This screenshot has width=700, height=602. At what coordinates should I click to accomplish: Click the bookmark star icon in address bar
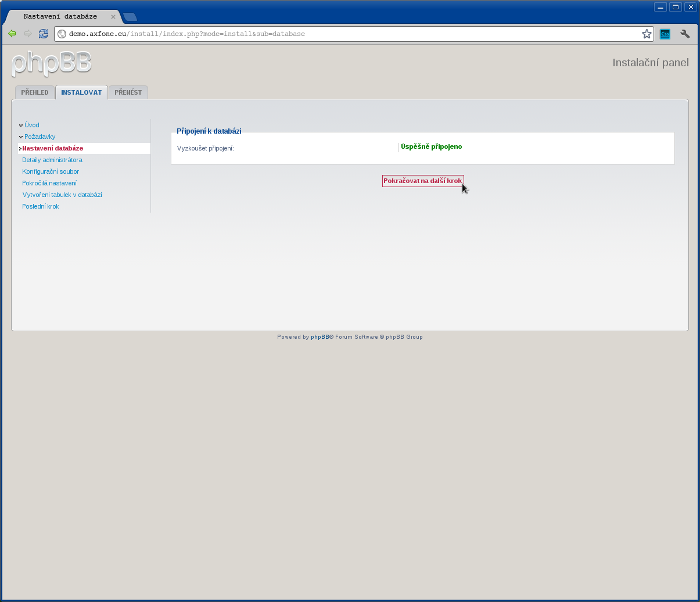click(646, 34)
